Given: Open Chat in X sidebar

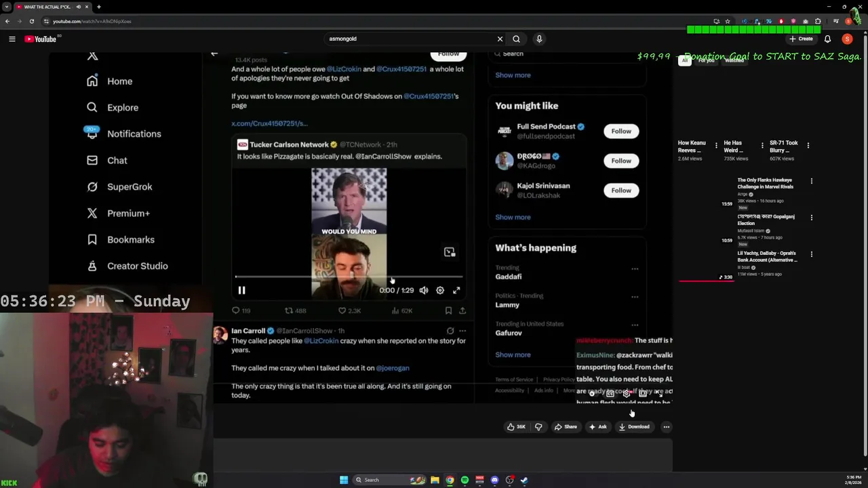Looking at the screenshot, I should click(x=107, y=161).
